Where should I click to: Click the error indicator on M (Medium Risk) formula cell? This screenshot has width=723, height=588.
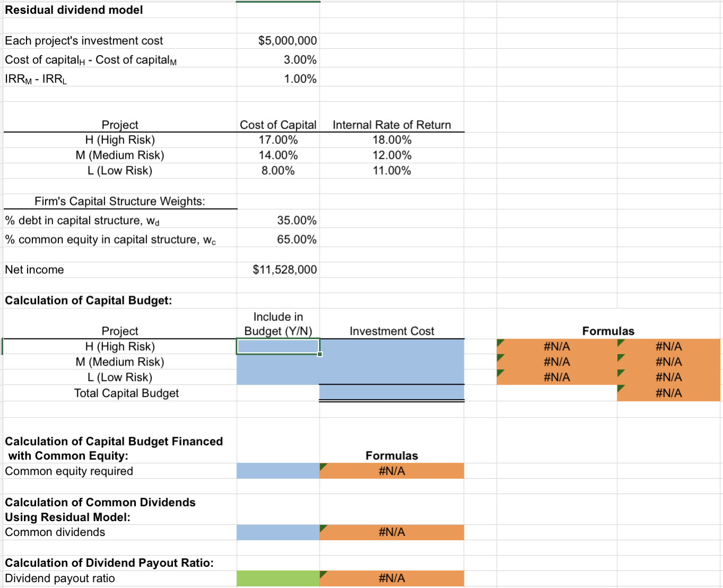pyautogui.click(x=500, y=358)
